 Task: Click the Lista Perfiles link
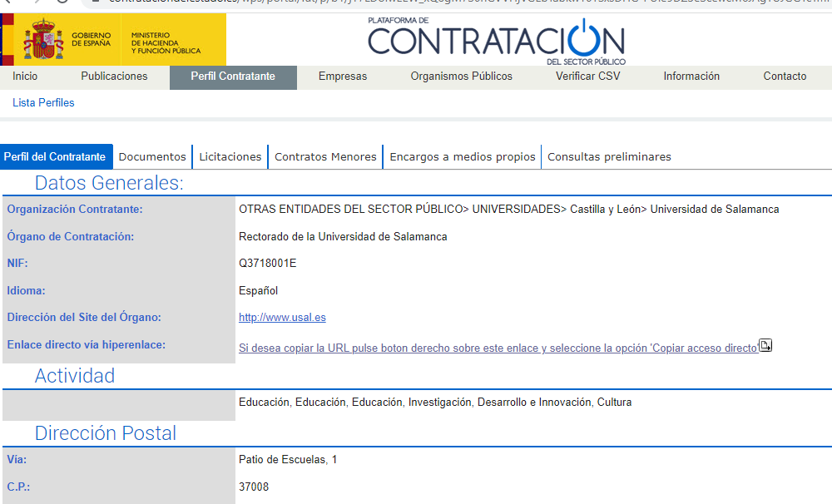[x=43, y=103]
